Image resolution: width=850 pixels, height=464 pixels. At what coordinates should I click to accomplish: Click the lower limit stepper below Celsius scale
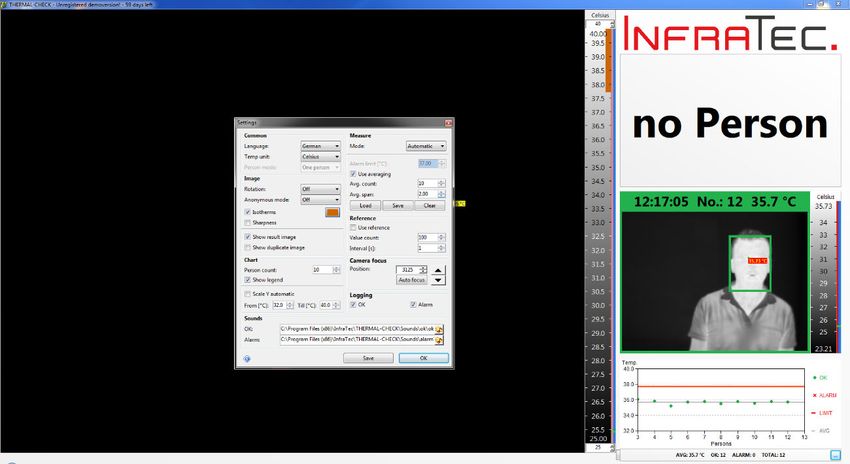[x=613, y=448]
